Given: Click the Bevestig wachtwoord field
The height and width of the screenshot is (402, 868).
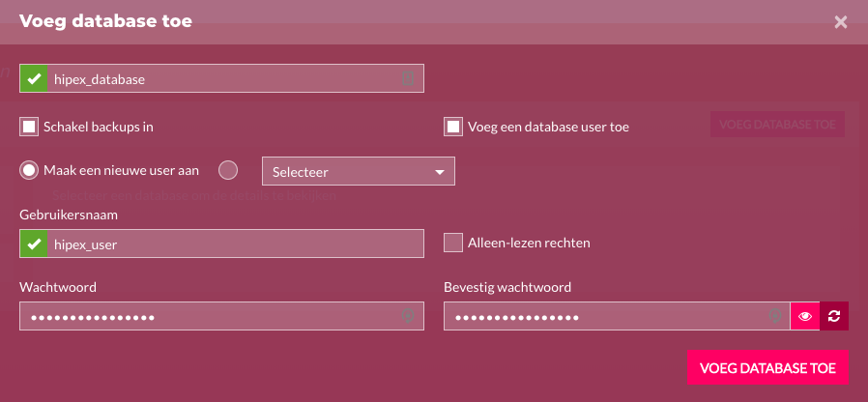Looking at the screenshot, I should coord(617,316).
